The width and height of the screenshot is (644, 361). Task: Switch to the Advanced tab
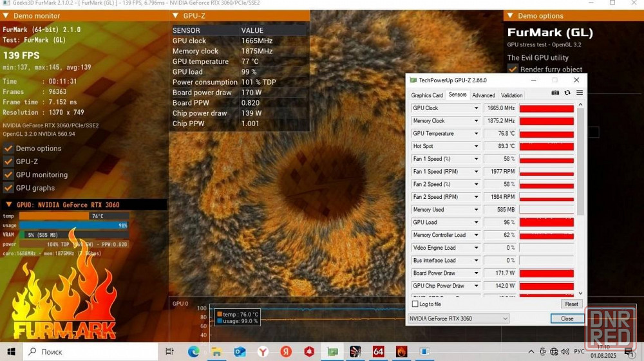[x=484, y=95]
